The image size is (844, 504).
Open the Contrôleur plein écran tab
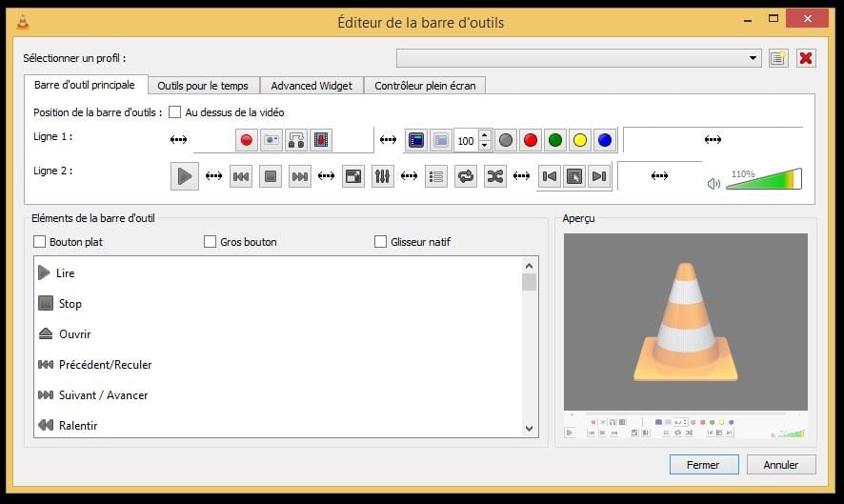coord(425,86)
